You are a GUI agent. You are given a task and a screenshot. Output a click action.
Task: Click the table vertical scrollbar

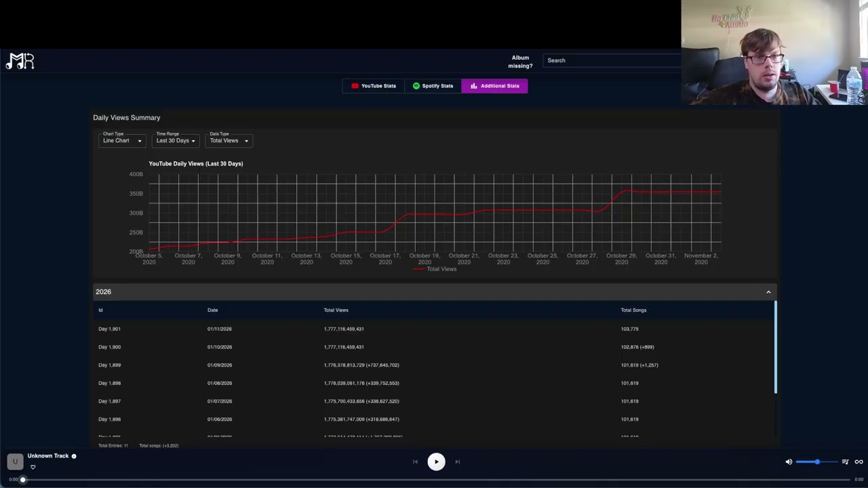click(775, 347)
